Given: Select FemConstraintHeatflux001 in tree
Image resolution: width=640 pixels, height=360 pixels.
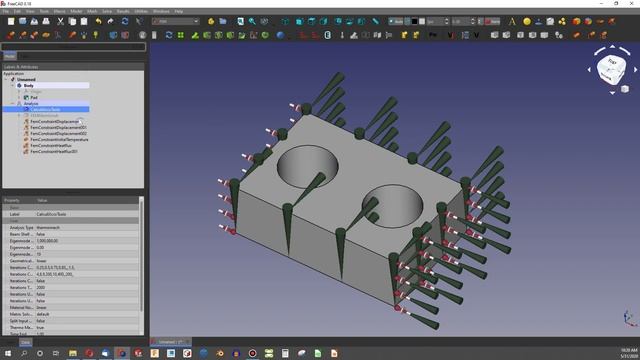Looking at the screenshot, I should [x=53, y=151].
